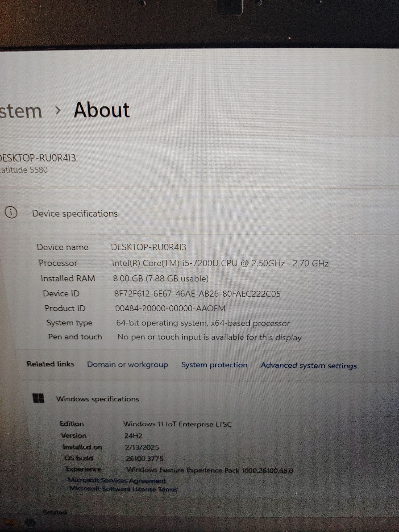Select the Product ID value 00484-20000-00000-AAOEM
The image size is (399, 532).
pyautogui.click(x=170, y=308)
